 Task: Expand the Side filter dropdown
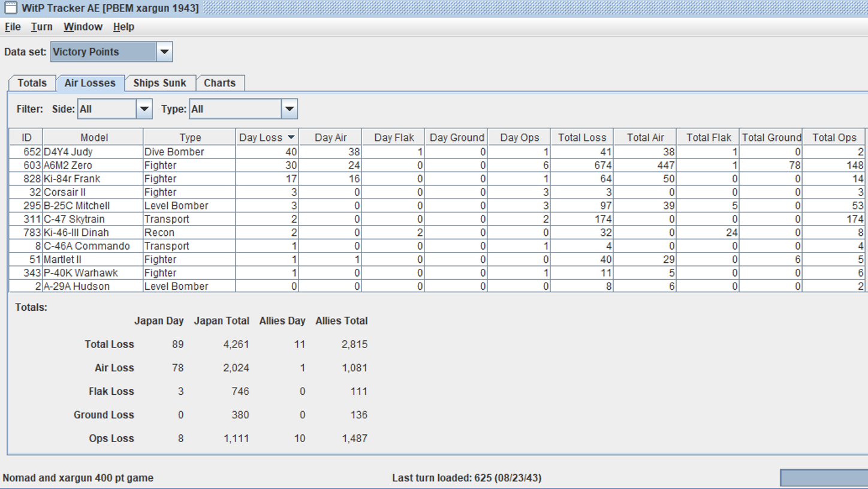pyautogui.click(x=144, y=109)
